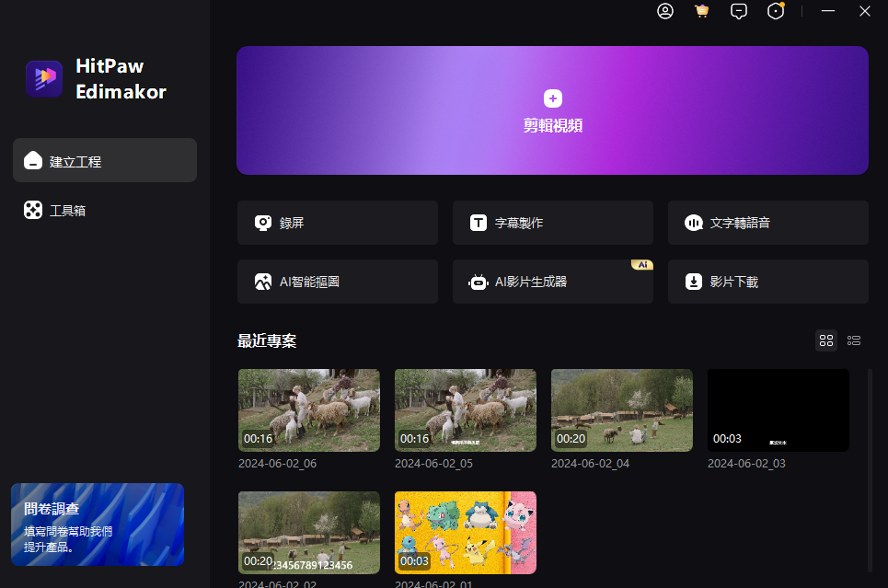Click the T subtitle icon
Screen dimensions: 888x588
pos(479,223)
